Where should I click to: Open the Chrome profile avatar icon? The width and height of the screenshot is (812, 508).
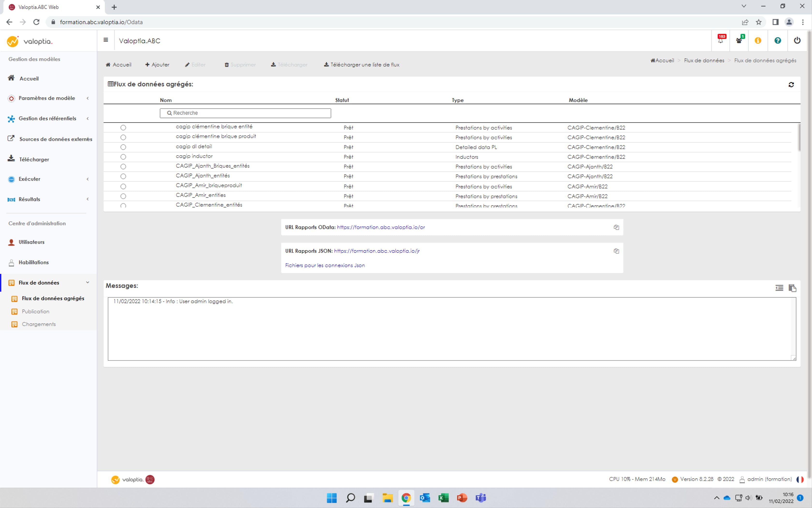(789, 22)
